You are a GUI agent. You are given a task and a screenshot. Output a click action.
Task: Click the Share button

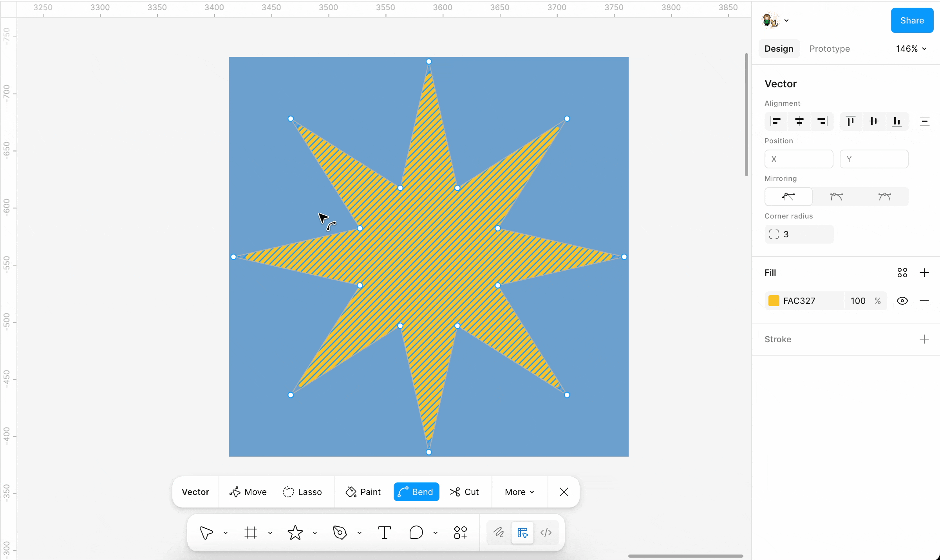click(912, 20)
